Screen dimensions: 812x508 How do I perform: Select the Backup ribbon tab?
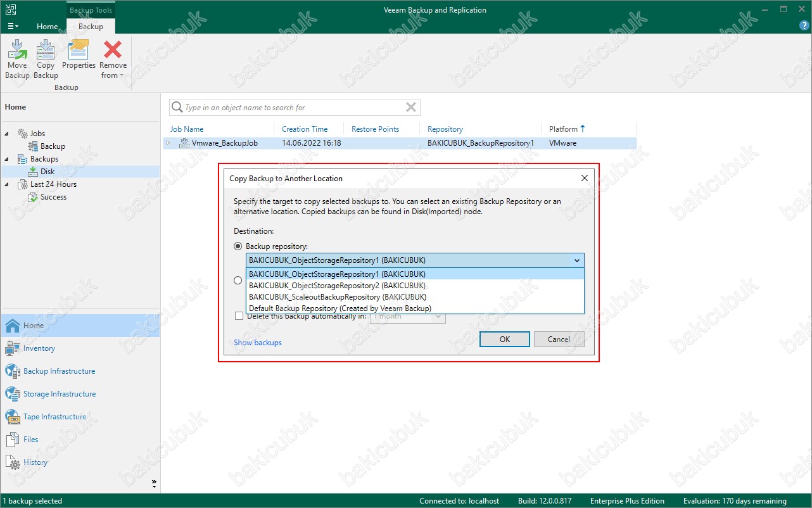(91, 27)
